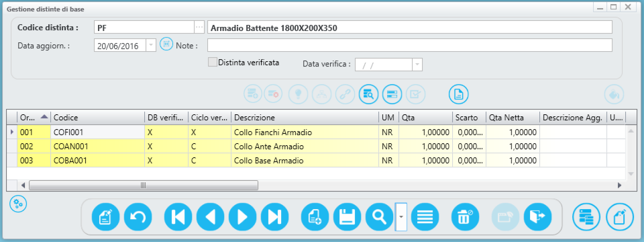
Task: Toggle the Distinta verificata checkbox
Action: pos(213,62)
